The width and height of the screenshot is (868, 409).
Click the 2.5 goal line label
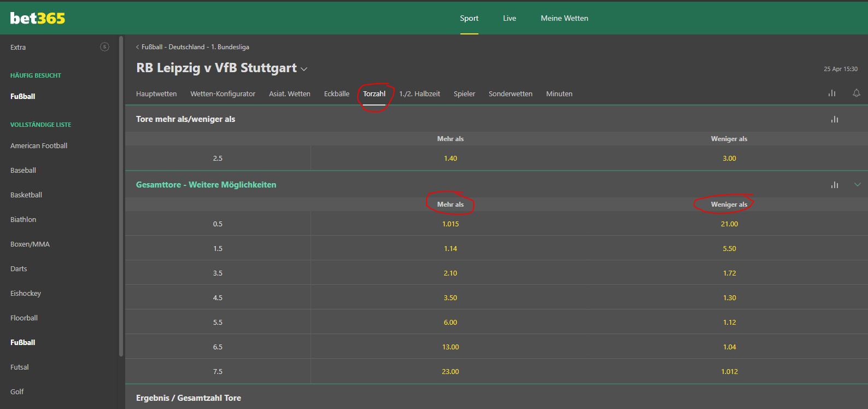218,158
